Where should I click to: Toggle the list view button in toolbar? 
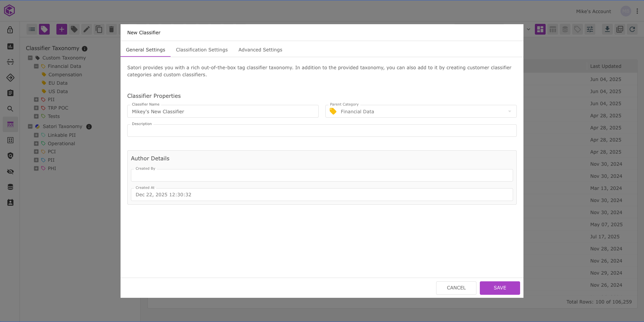tap(32, 30)
